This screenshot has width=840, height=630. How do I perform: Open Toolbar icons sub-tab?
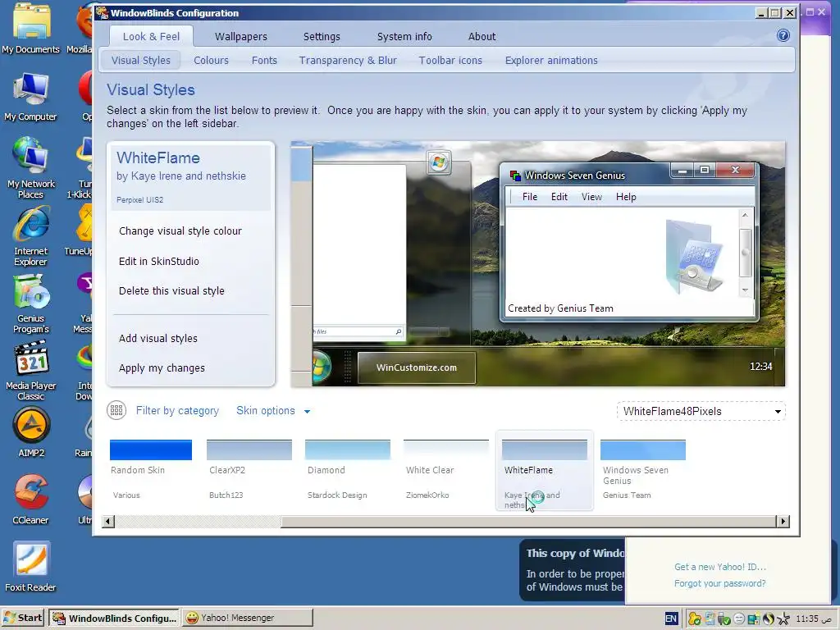(450, 60)
